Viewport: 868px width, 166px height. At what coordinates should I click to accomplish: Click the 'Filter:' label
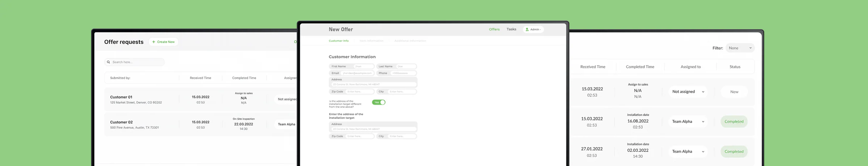718,48
